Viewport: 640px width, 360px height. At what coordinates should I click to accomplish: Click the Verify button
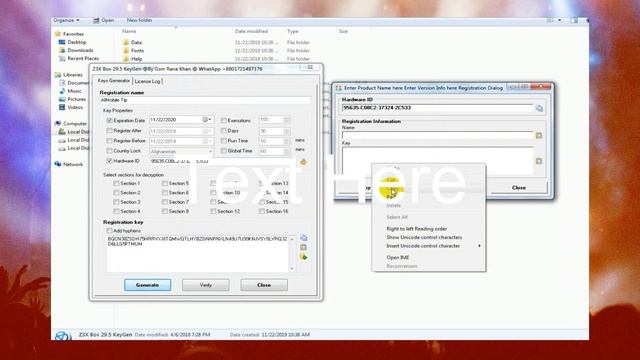pos(206,285)
